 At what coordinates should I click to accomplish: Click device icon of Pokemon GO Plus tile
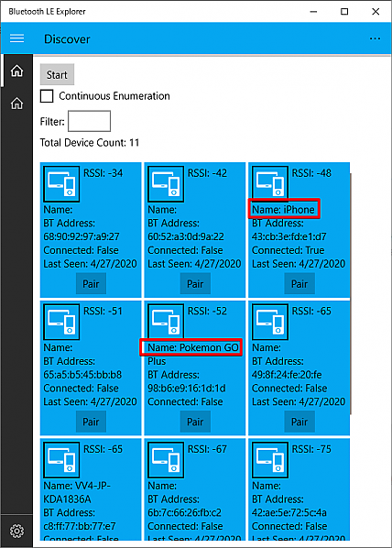tap(166, 321)
